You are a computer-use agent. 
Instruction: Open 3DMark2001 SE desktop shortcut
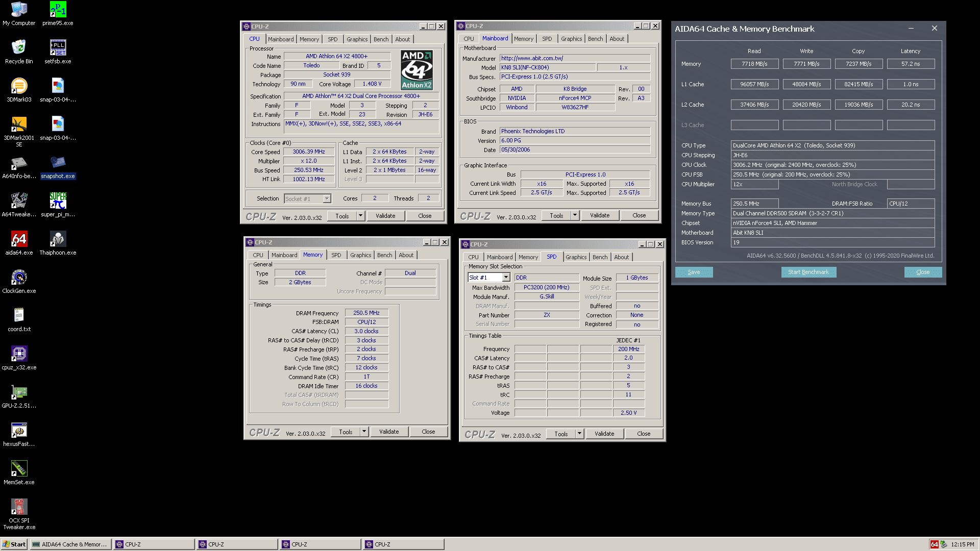coord(19,132)
